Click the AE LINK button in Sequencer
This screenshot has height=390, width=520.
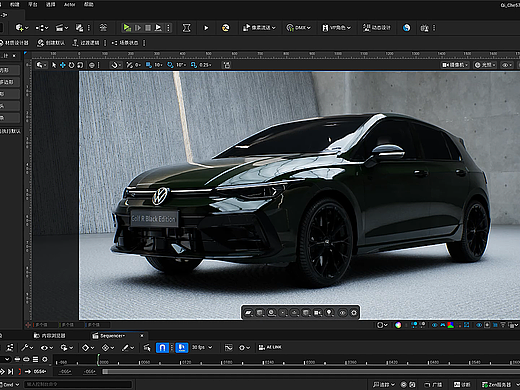270,347
